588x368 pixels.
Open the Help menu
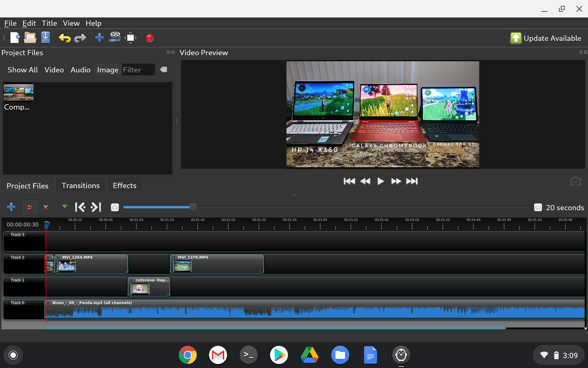click(93, 23)
